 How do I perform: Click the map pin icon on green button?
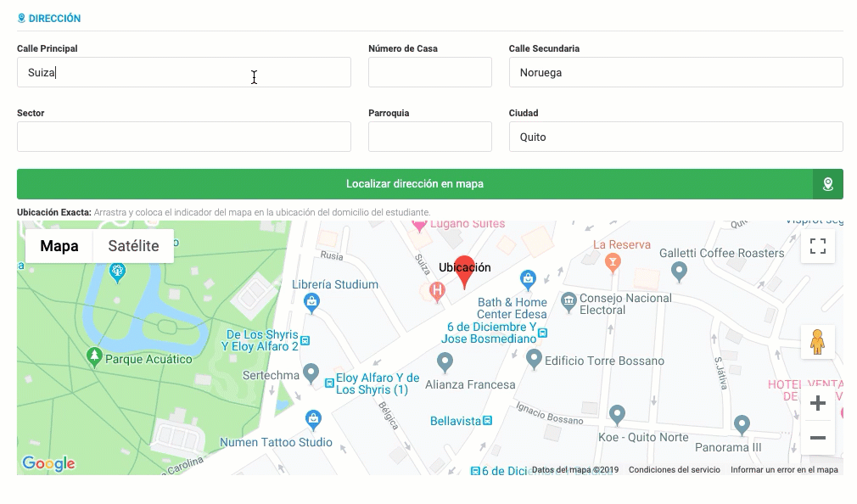tap(827, 184)
